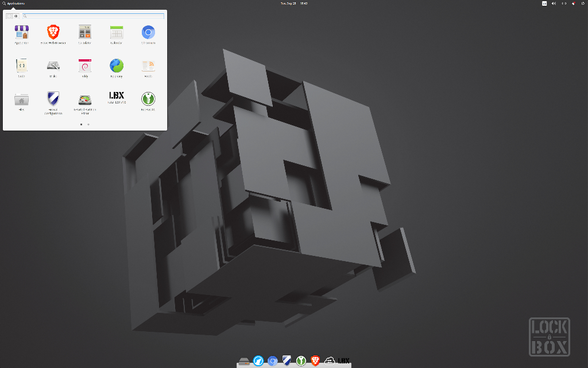Open the network indicator in top panel
588x368 pixels.
pos(564,3)
